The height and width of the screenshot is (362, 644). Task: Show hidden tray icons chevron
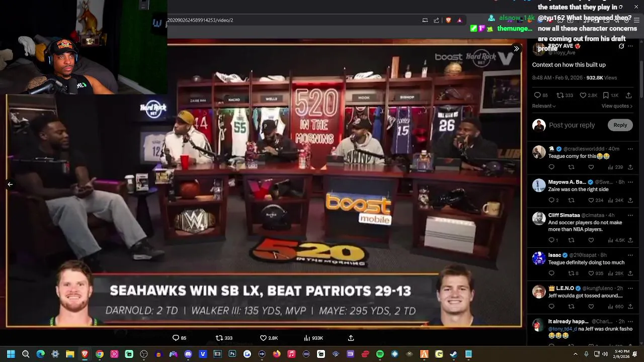tap(576, 354)
